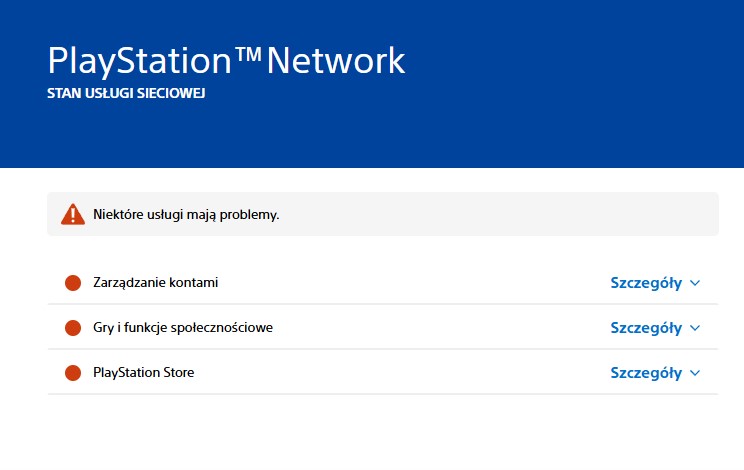Screen dimensions: 744x470
Task: Select the PlayStation Store service label
Action: 143,373
